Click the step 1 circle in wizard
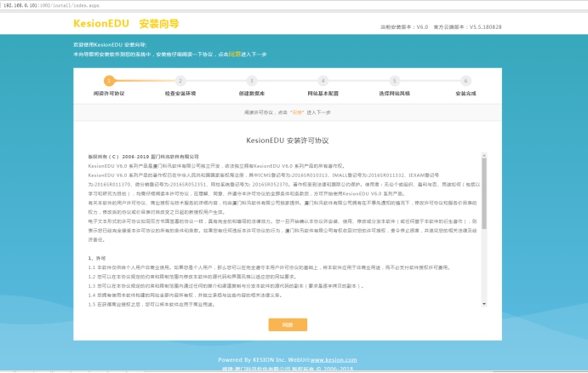 108,81
